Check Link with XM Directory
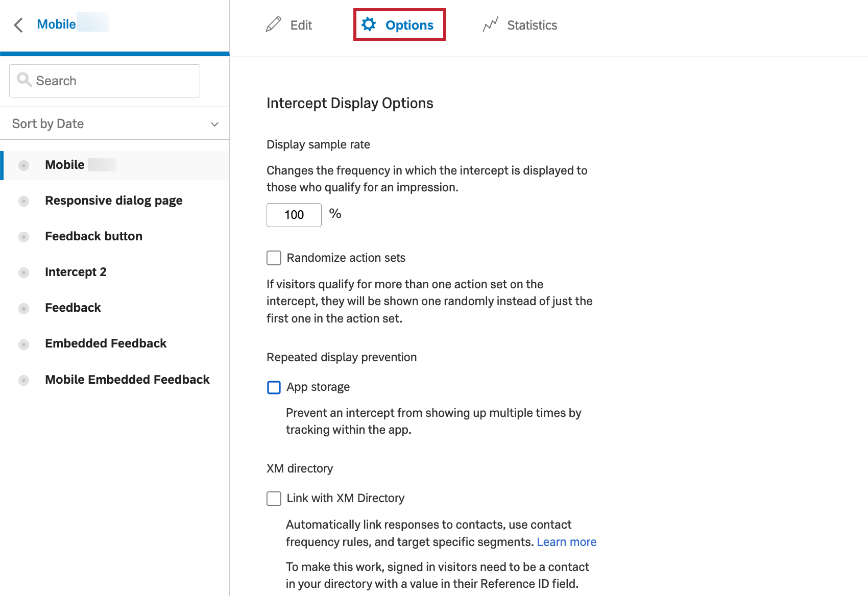This screenshot has height=596, width=868. pos(274,499)
